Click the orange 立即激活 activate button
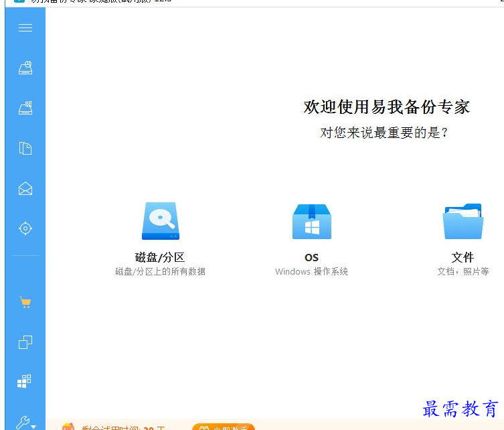This screenshot has width=504, height=430. click(224, 427)
